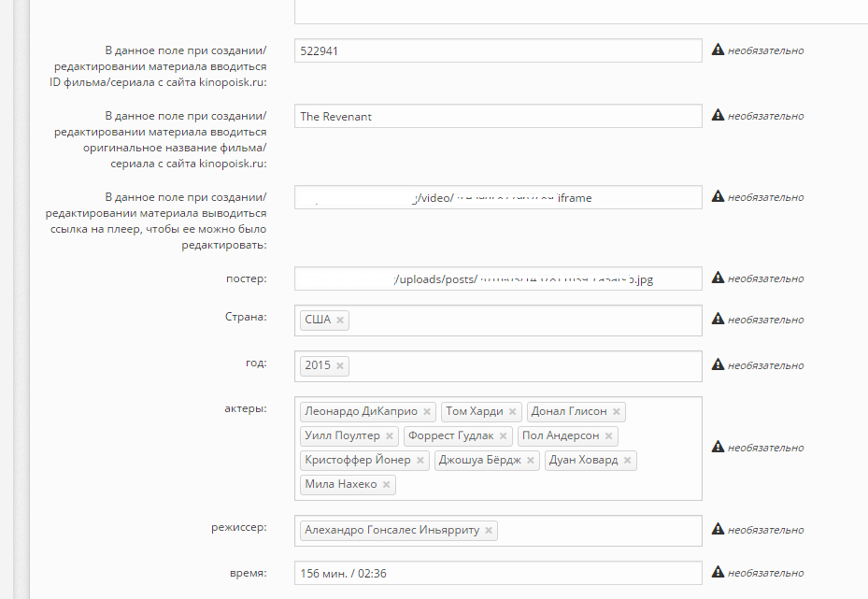This screenshot has height=599, width=868.
Task: Remove the Джошуа Бёрдж tag
Action: pyautogui.click(x=531, y=461)
